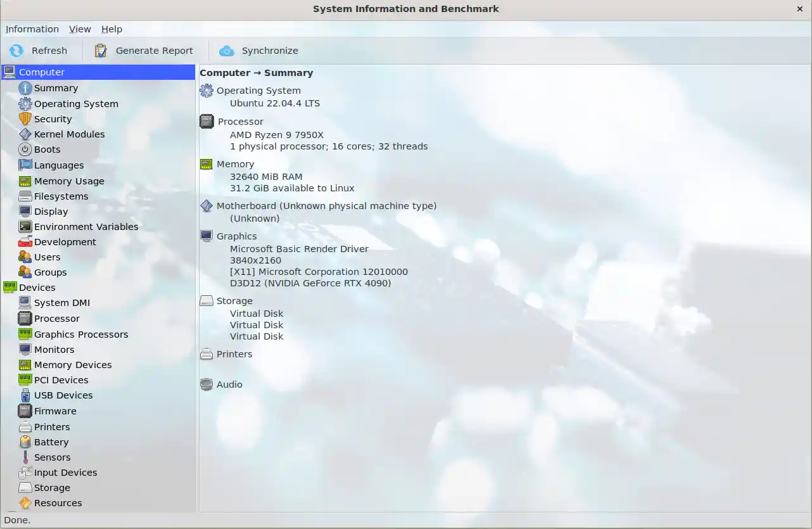Click the Sensors thermometer icon
This screenshot has height=529, width=812.
25,457
